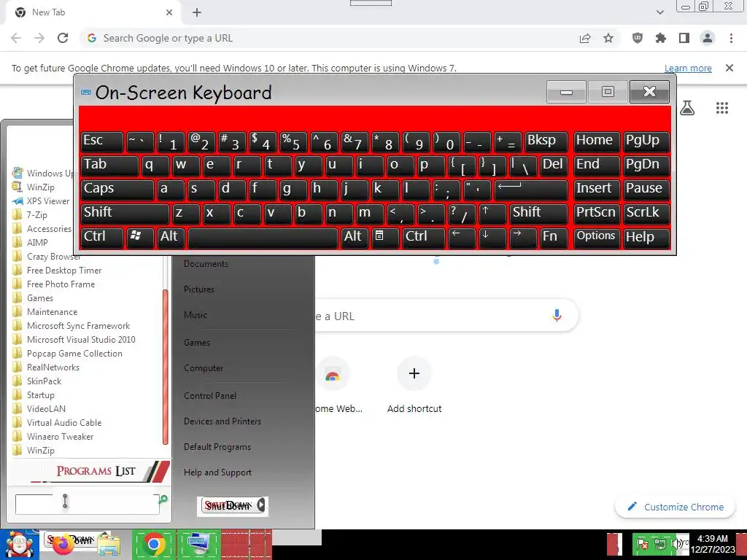This screenshot has height=560, width=747.
Task: Click Customize Chrome button
Action: click(676, 507)
